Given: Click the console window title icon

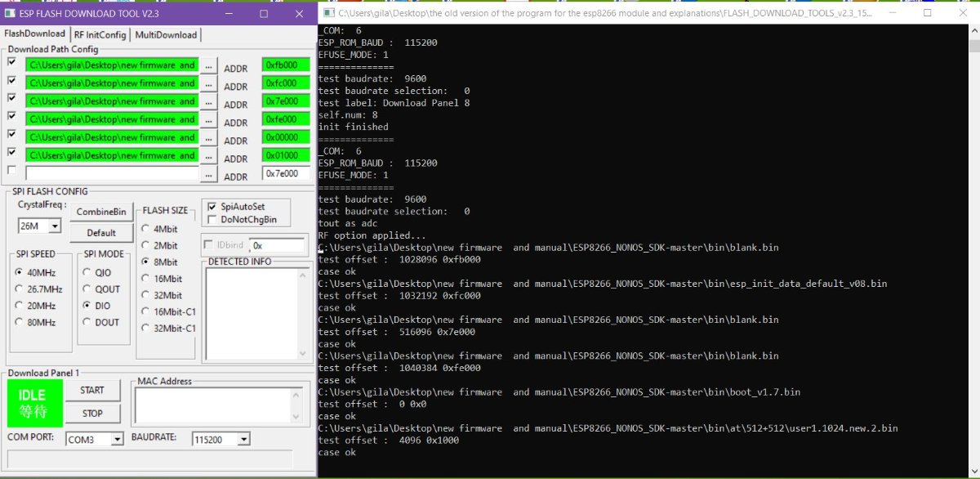Looking at the screenshot, I should click(x=328, y=13).
